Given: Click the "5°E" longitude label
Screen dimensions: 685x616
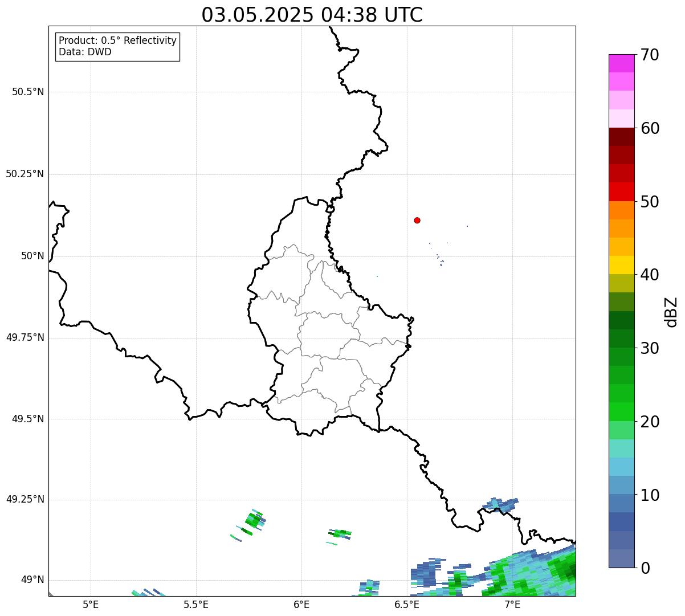Looking at the screenshot, I should [x=91, y=604].
